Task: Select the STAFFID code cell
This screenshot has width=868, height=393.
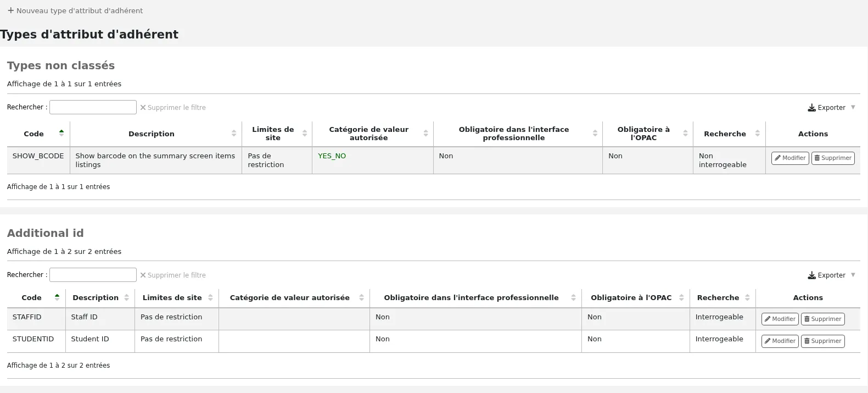Action: point(36,319)
